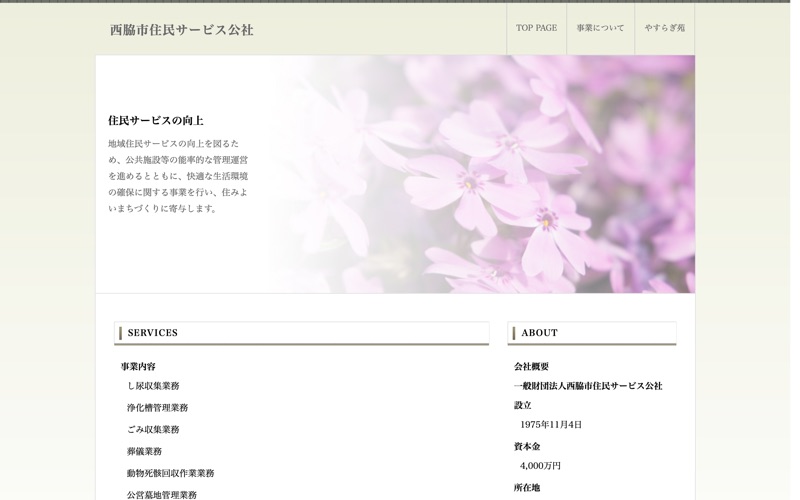Click the SERVICES section header
Viewport: 800px width, 500px height.
tap(302, 333)
